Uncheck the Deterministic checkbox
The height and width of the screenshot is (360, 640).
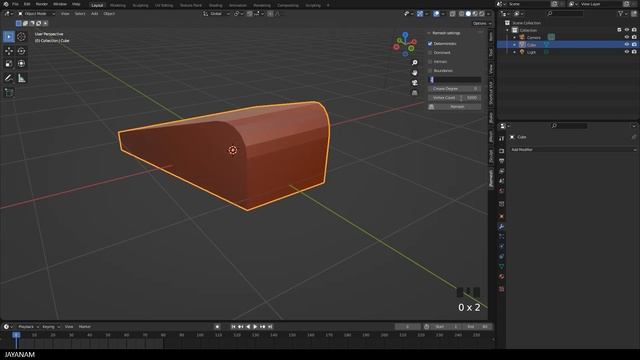(430, 44)
